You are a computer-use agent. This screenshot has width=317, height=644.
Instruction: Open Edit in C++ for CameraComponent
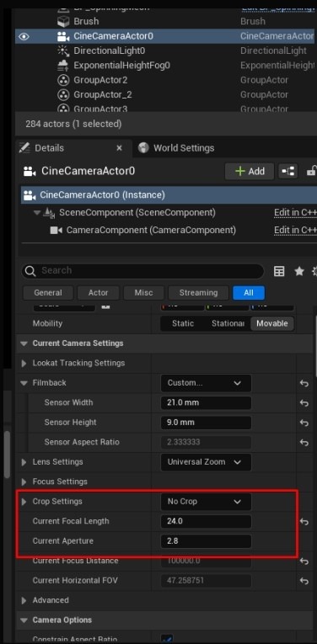295,230
